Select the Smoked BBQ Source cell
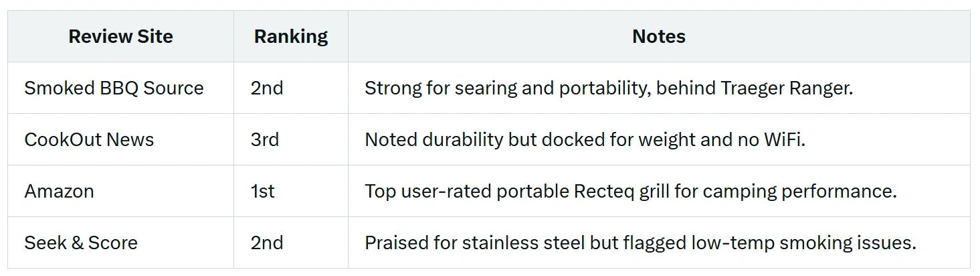980x276 pixels. click(114, 88)
